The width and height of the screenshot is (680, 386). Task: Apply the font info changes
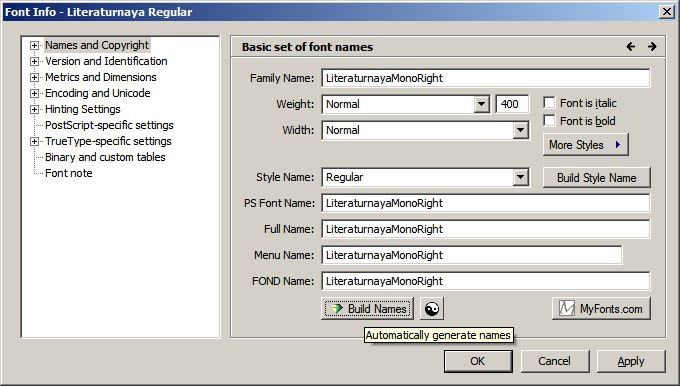[x=631, y=361]
